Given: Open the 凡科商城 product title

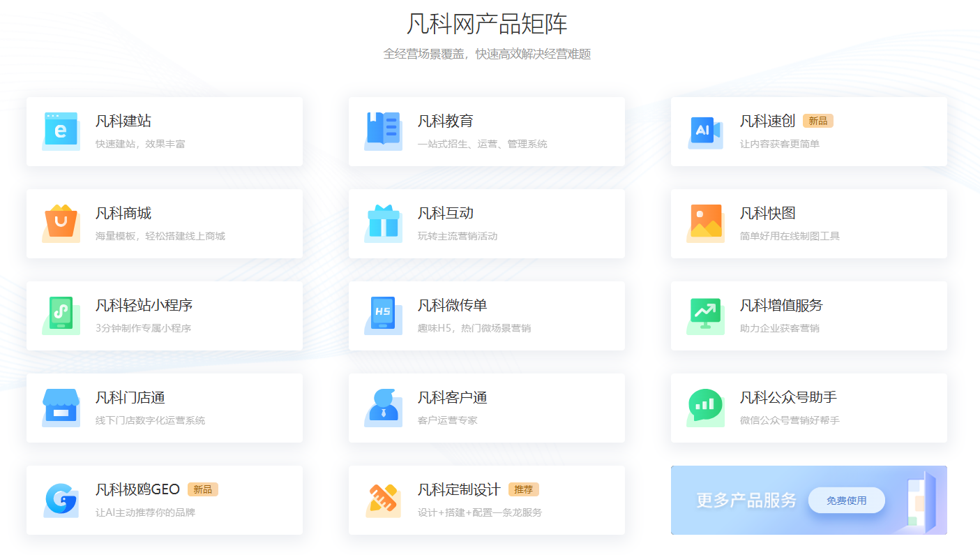Looking at the screenshot, I should coord(123,213).
